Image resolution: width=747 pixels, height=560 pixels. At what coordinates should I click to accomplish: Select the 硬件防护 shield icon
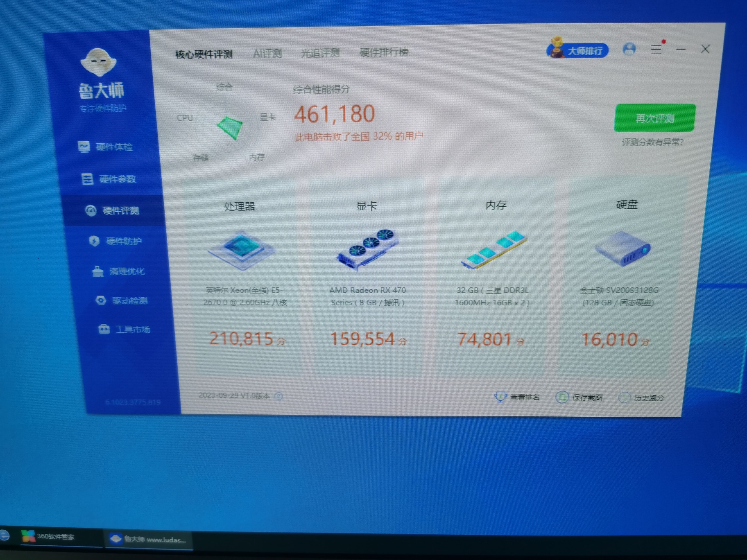coord(94,241)
